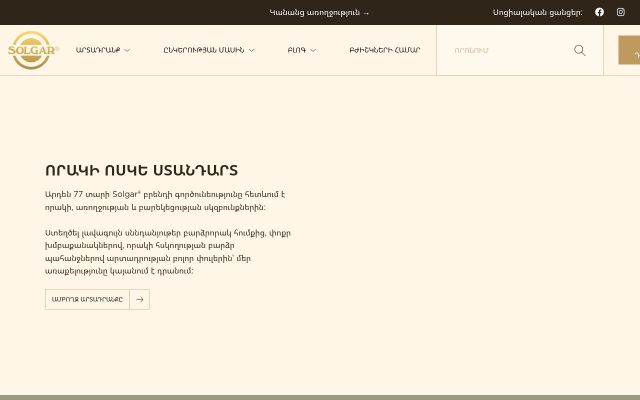Expand the ԱՐՏԱԴՐԱՆՔ dropdown chevron
The height and width of the screenshot is (400, 640).
(127, 50)
